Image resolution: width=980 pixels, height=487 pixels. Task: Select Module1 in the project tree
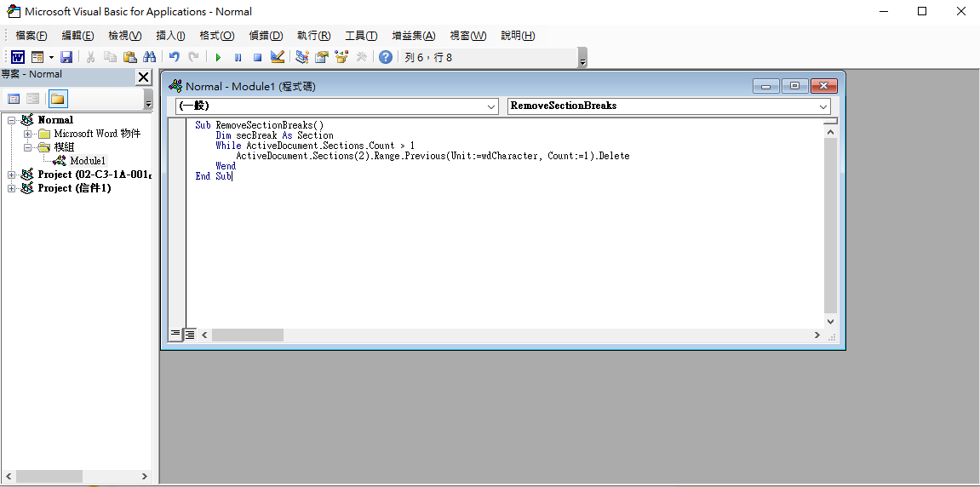click(x=89, y=161)
